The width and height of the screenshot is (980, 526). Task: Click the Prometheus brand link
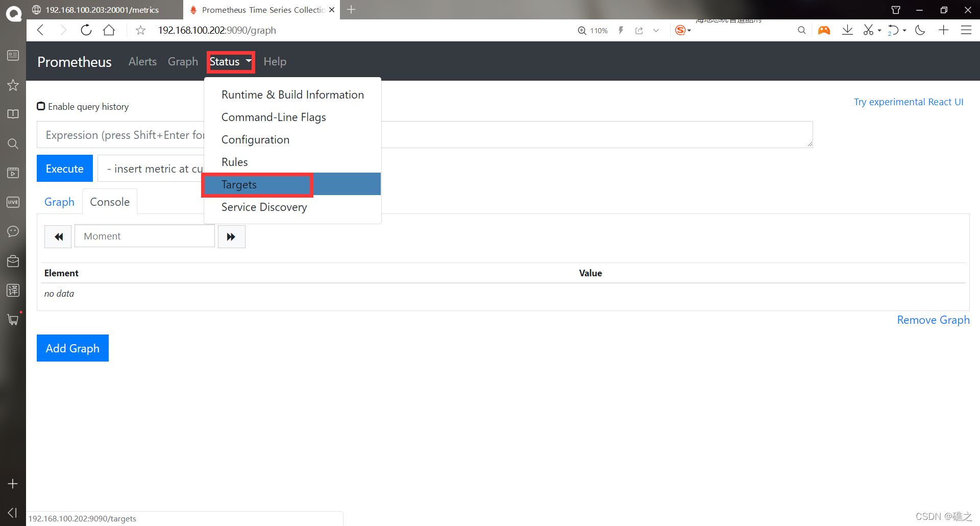point(75,62)
